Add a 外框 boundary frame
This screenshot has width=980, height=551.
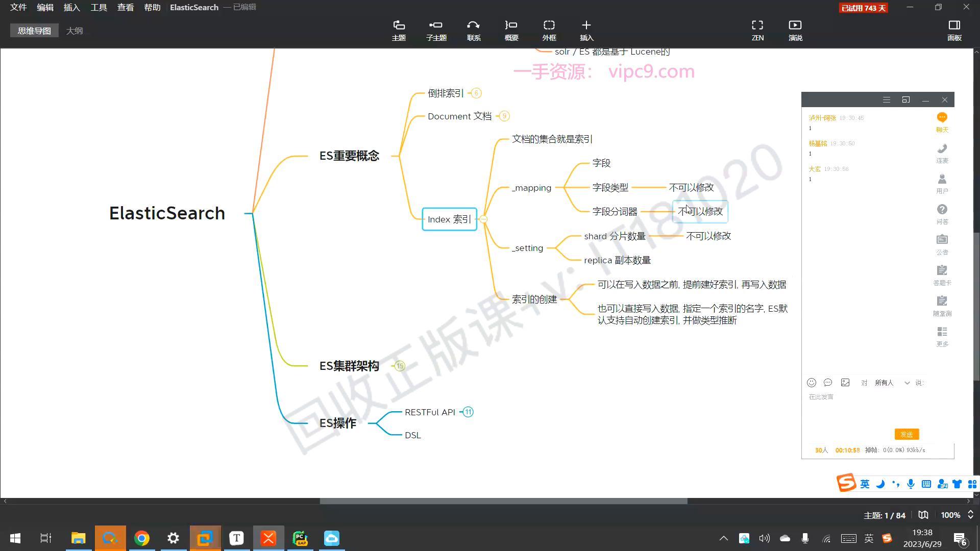pos(549,30)
